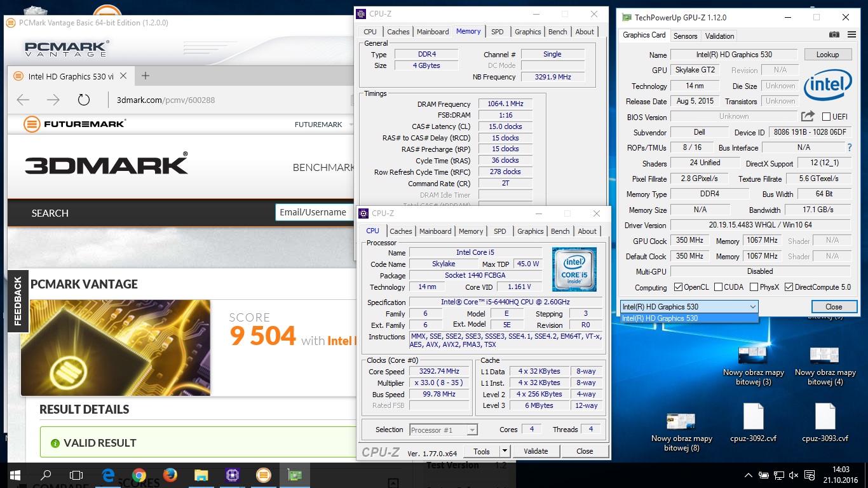Screen dimensions: 868x488
Task: Click the battery power tray icon
Action: [x=764, y=475]
